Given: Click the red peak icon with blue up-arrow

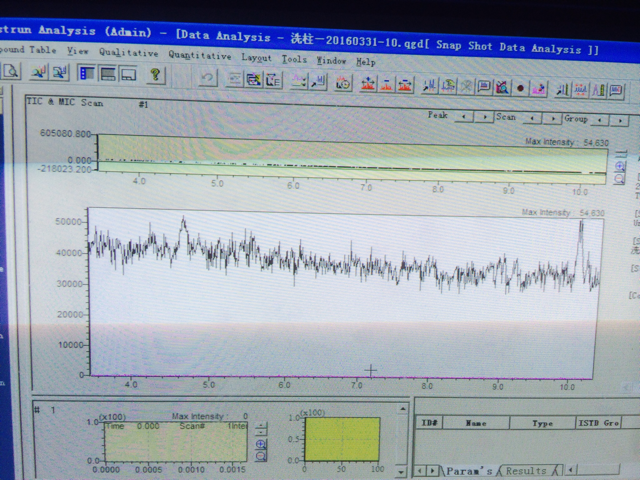Looking at the screenshot, I should point(368,84).
